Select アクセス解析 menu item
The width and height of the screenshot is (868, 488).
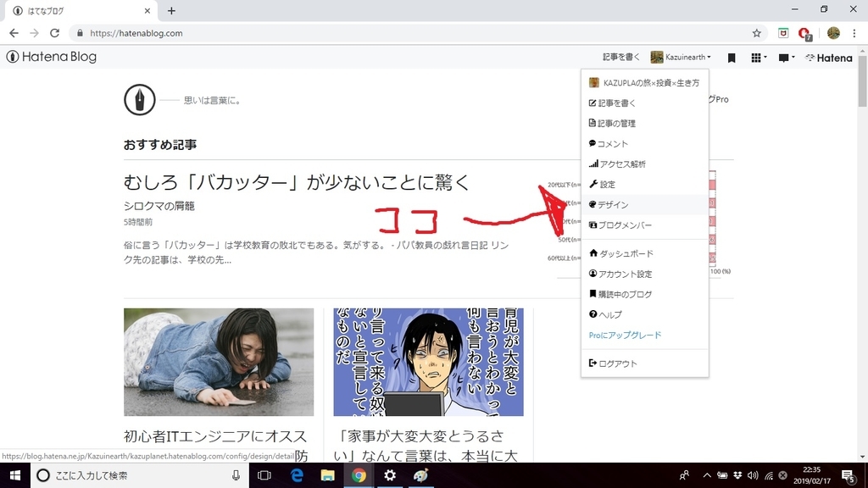tap(644, 164)
